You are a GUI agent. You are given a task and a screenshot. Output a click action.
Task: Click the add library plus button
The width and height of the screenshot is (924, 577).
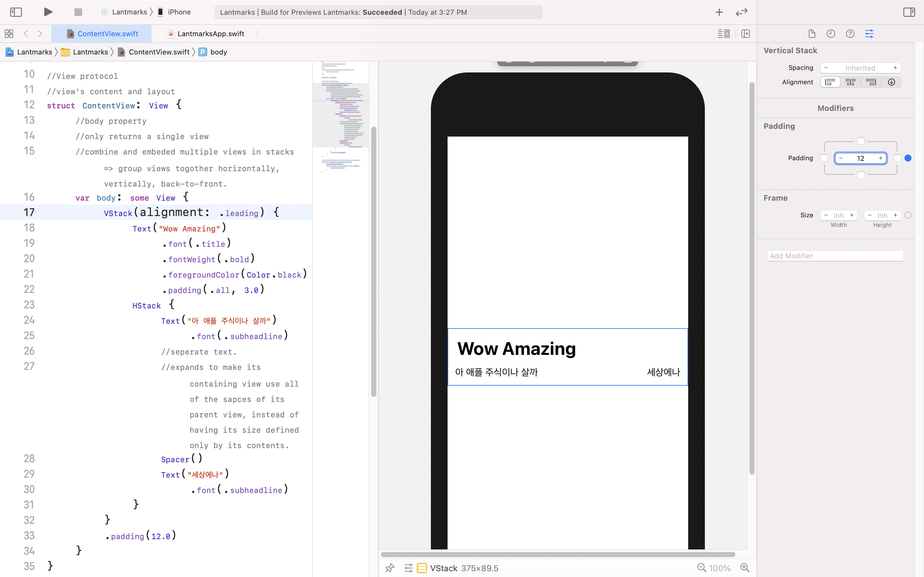click(719, 12)
